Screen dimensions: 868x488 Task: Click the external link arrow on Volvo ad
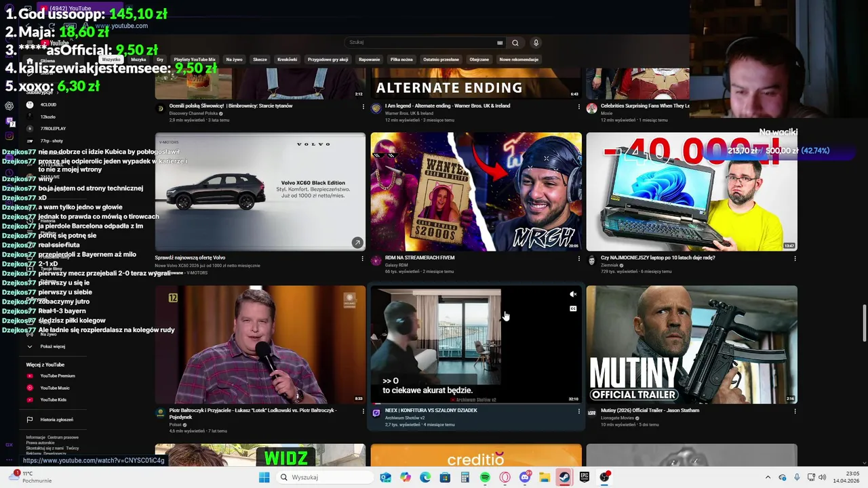pos(357,243)
